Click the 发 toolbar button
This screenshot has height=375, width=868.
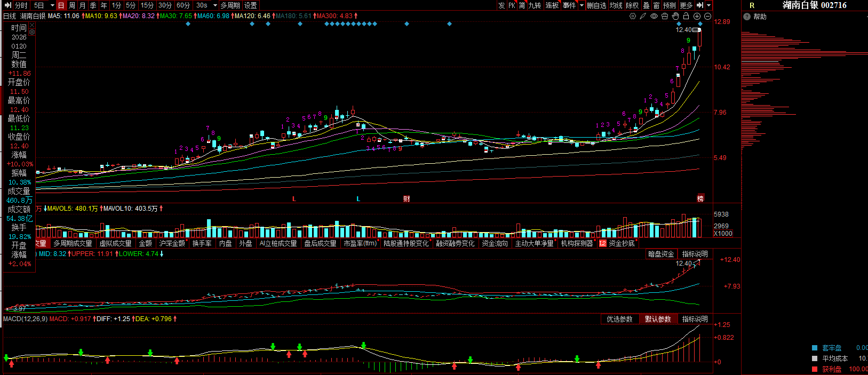coord(501,5)
